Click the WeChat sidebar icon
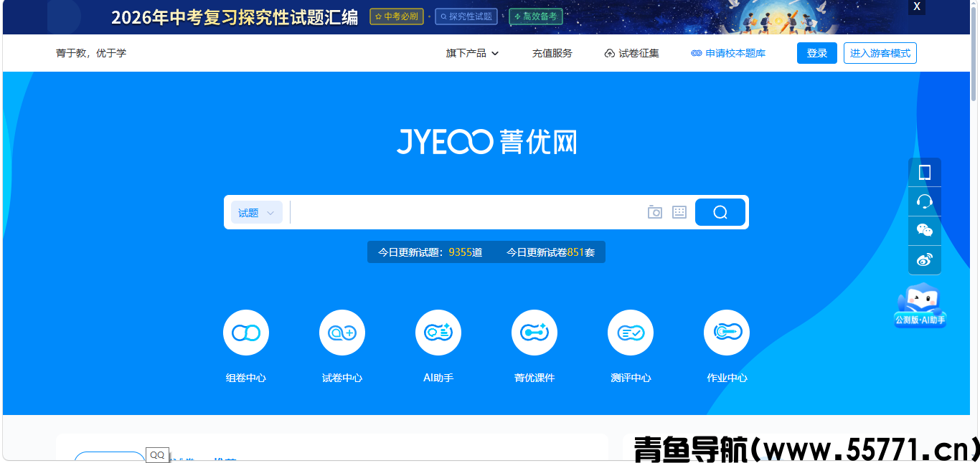980x463 pixels. tap(925, 230)
